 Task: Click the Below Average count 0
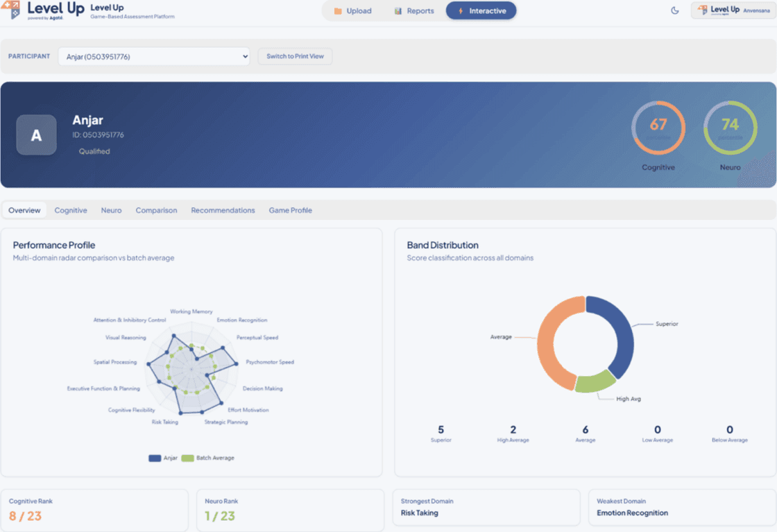click(729, 429)
